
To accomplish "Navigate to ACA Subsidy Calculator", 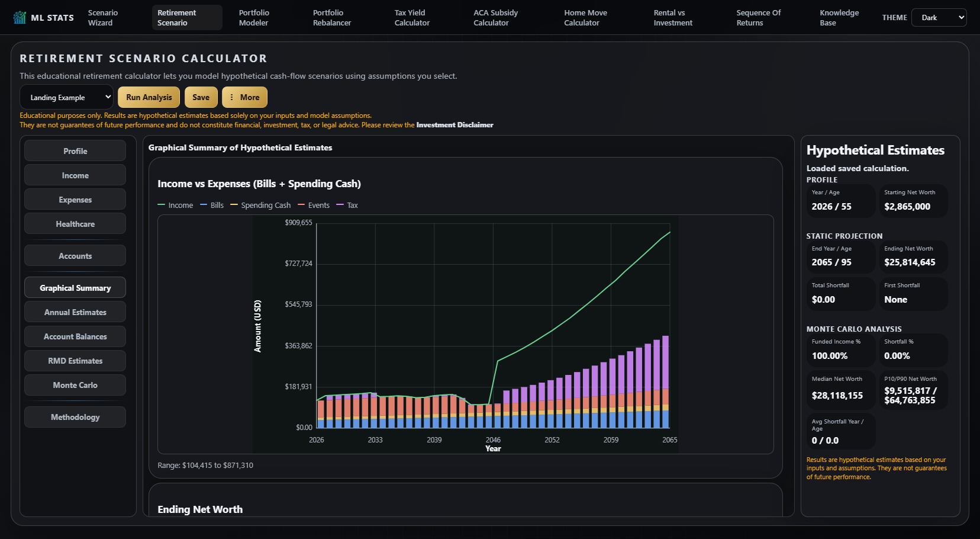I will [495, 18].
